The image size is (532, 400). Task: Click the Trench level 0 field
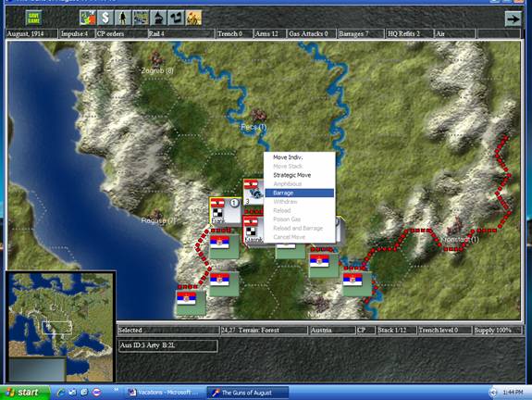445,331
